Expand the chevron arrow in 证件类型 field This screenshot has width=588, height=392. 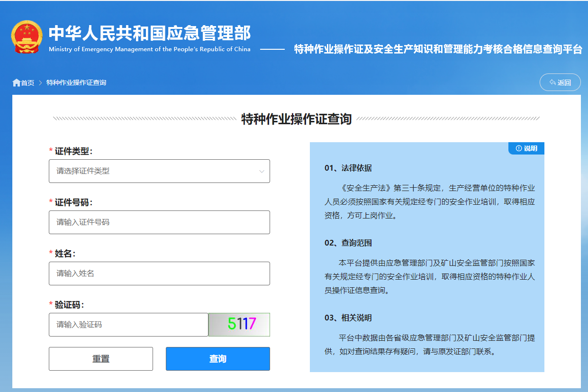[262, 171]
